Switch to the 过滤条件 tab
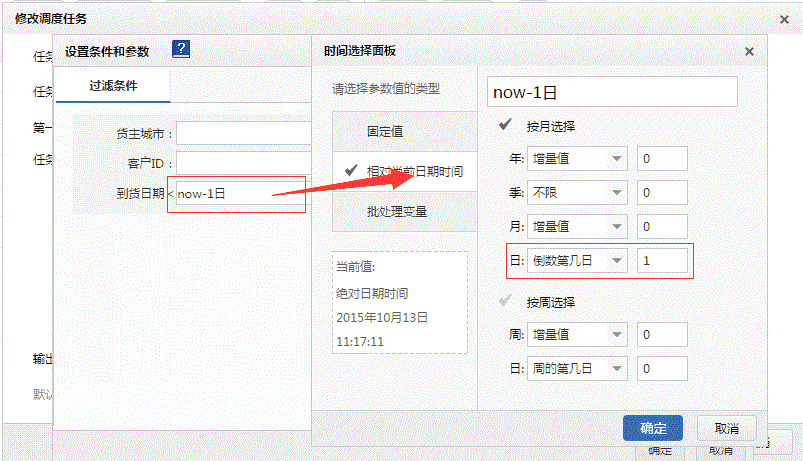The image size is (803, 461). point(112,86)
